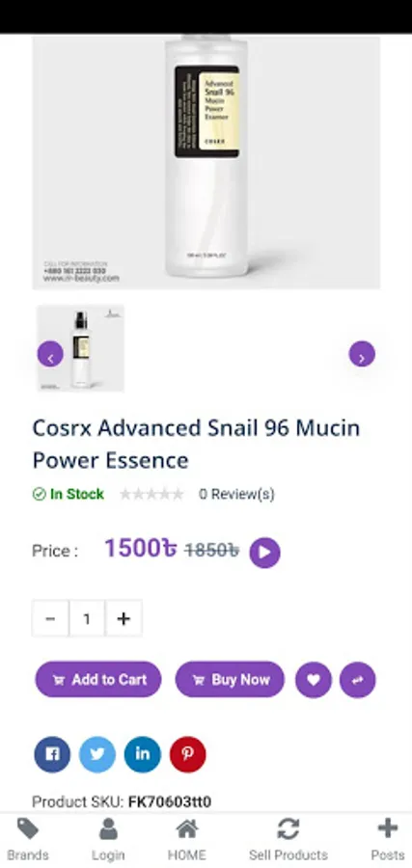Open Sell Products tab
412x868 pixels.
[x=288, y=840]
